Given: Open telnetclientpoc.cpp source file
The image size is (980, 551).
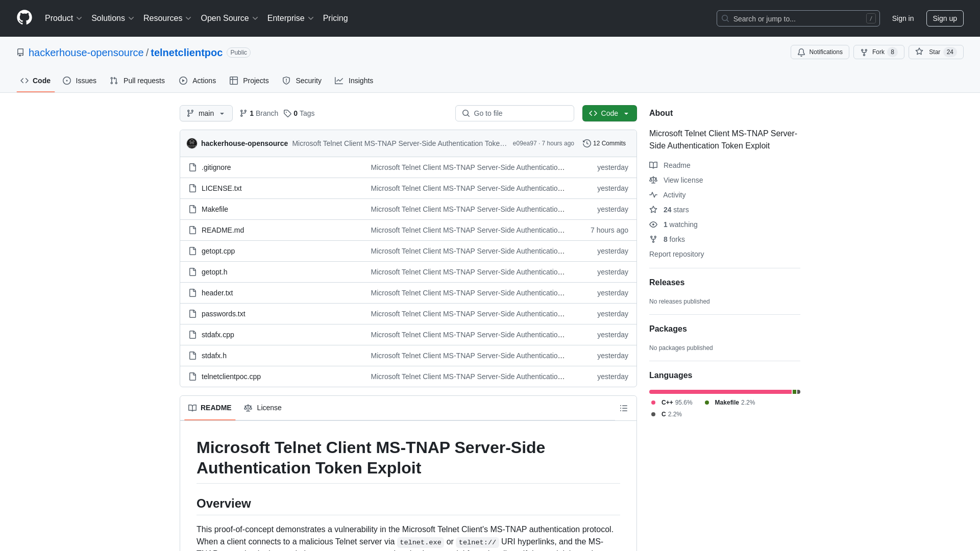Looking at the screenshot, I should [x=231, y=377].
